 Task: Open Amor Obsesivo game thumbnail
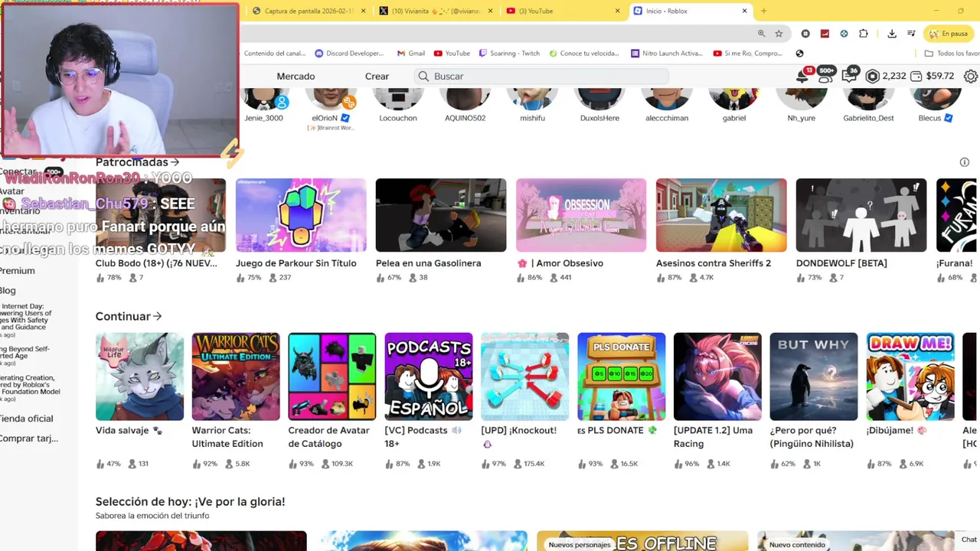point(581,215)
